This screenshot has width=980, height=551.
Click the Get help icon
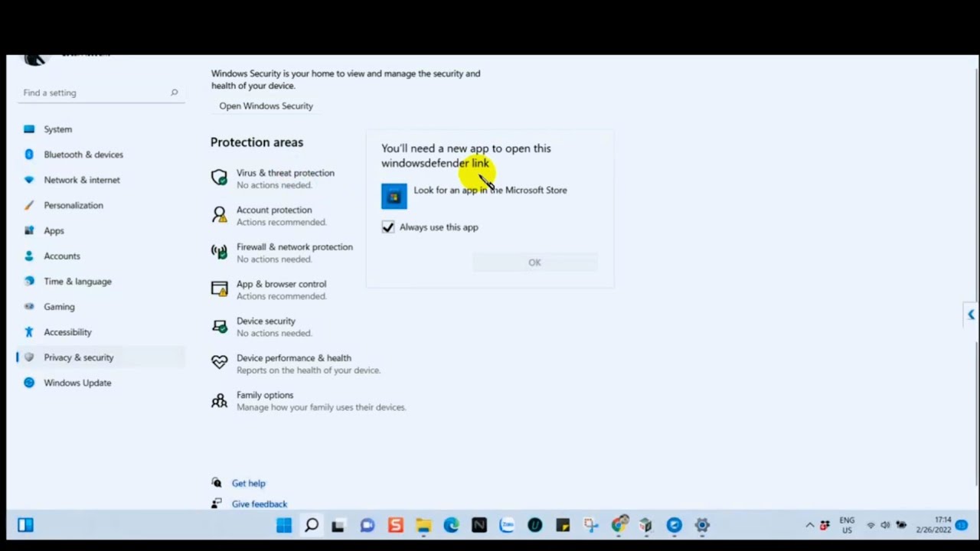(x=217, y=483)
